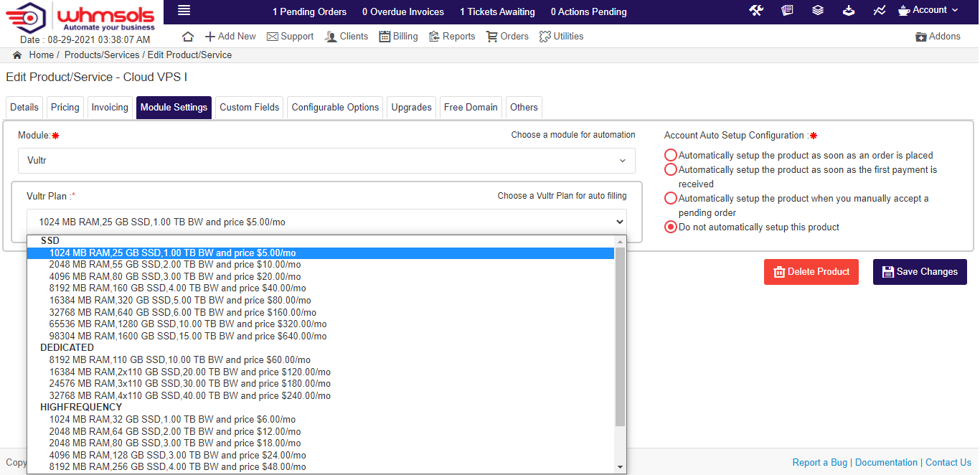Choose high frequency 4096 MB RAM, 128 GB $24.00/mo
The image size is (980, 475).
point(321,455)
